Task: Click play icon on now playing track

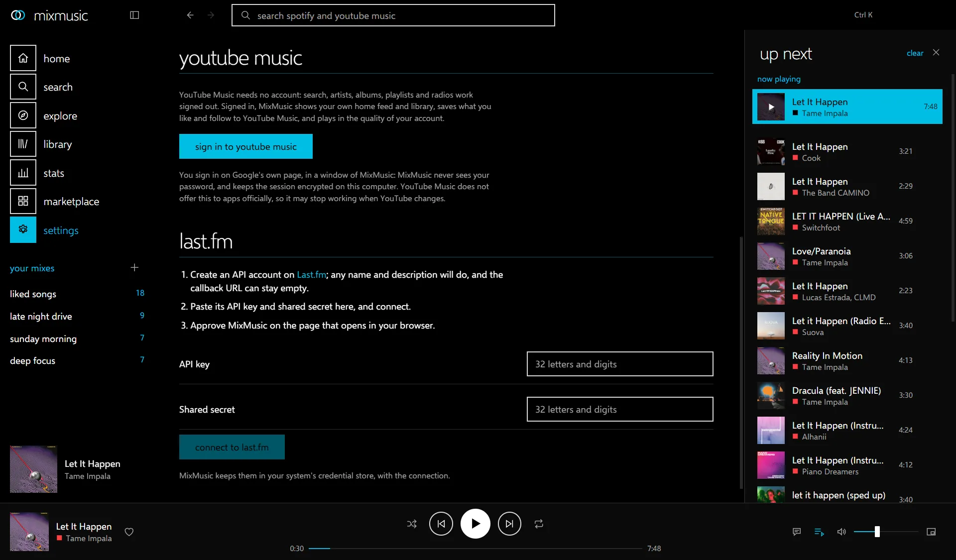Action: [x=771, y=107]
